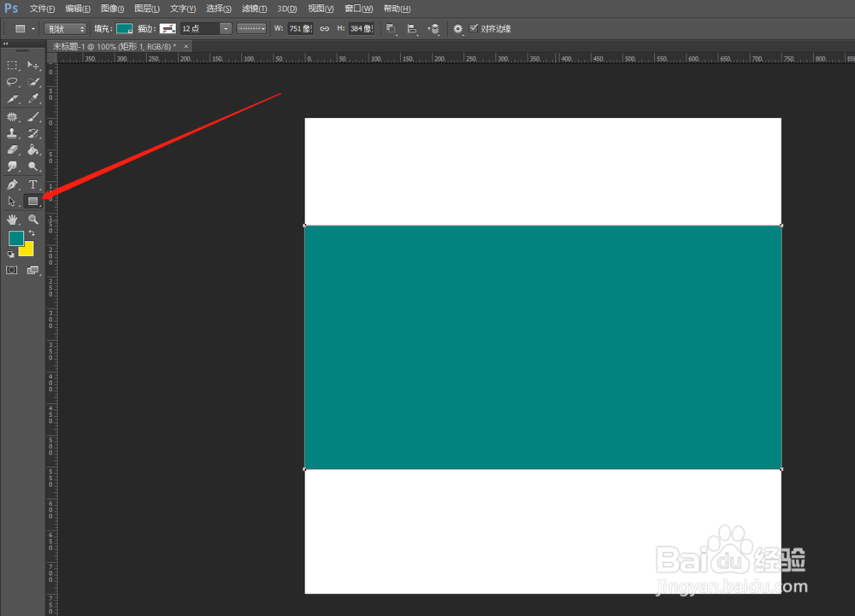Select the Brush tool

click(33, 116)
